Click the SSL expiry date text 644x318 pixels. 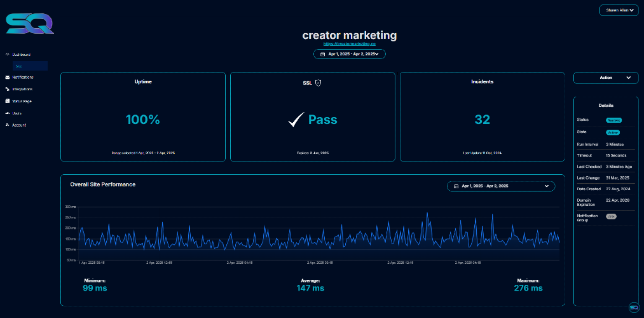(x=313, y=153)
